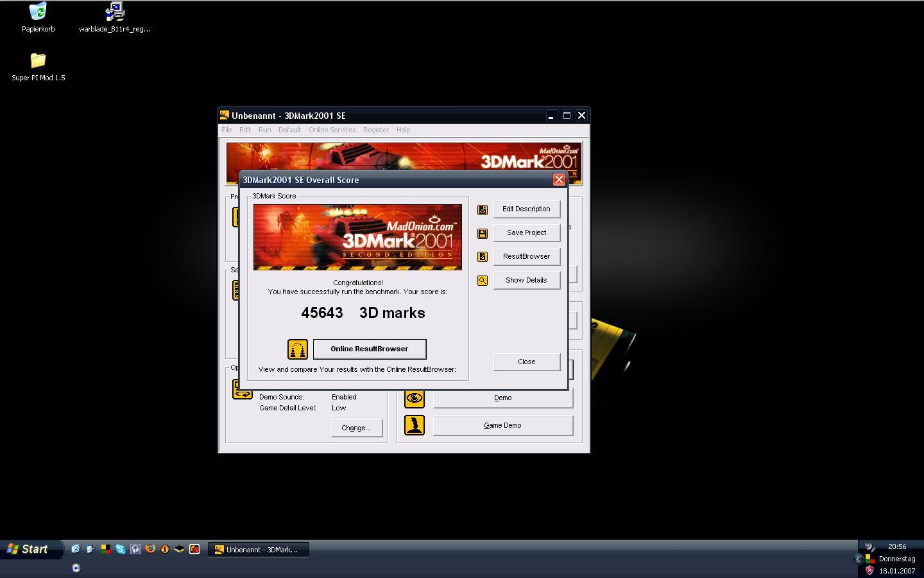Click the Game Demo button
The width and height of the screenshot is (924, 578).
pos(502,425)
